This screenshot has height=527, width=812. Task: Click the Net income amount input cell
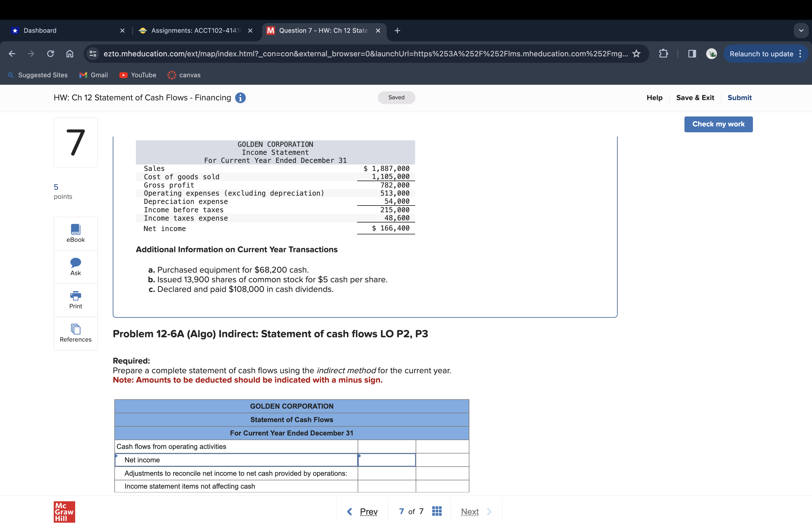(387, 460)
